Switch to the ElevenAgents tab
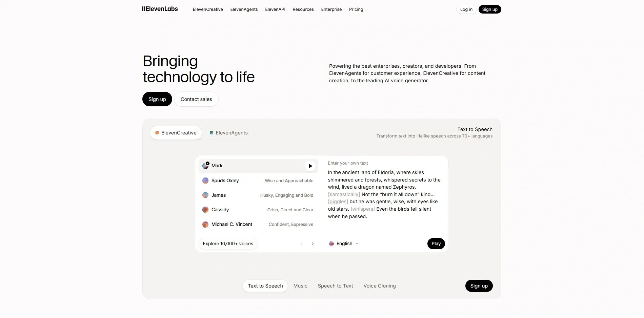The height and width of the screenshot is (318, 644). pos(228,133)
